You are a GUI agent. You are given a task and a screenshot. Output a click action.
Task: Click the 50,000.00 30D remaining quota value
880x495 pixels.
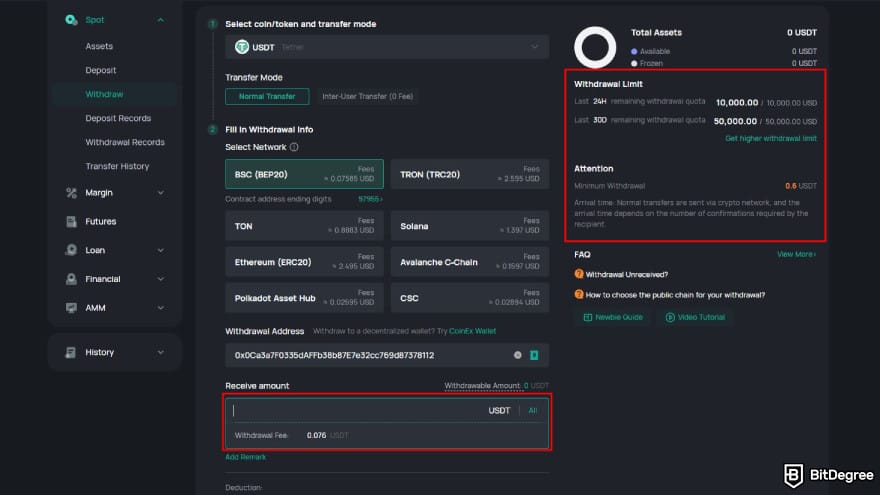tap(735, 121)
